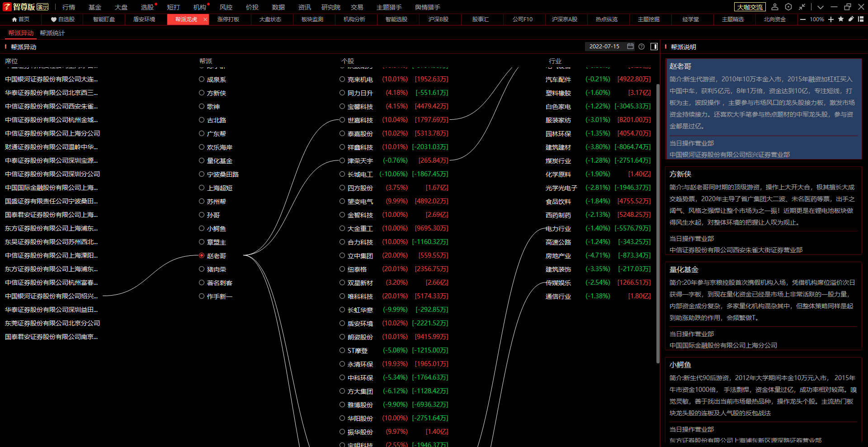The image size is (868, 447).
Task: Open the 基金 menu
Action: (95, 7)
